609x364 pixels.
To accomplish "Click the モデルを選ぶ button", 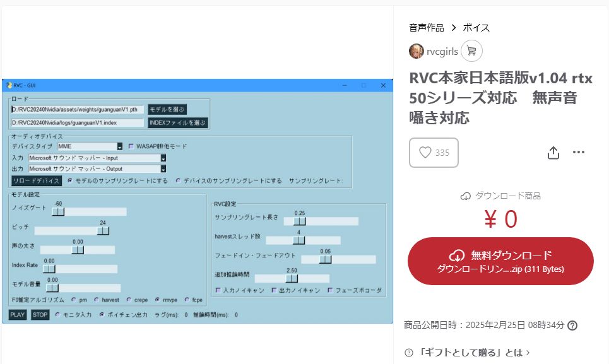I will pyautogui.click(x=167, y=109).
